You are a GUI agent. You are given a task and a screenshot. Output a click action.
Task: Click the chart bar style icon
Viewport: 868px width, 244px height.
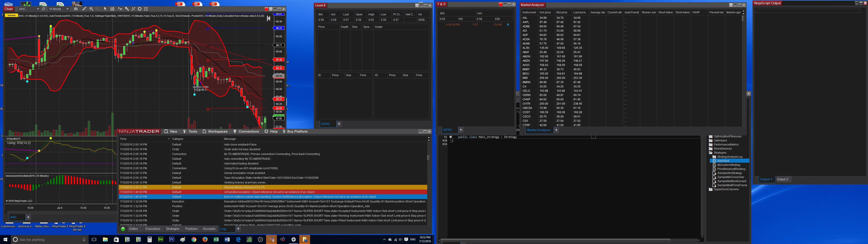click(x=76, y=9)
